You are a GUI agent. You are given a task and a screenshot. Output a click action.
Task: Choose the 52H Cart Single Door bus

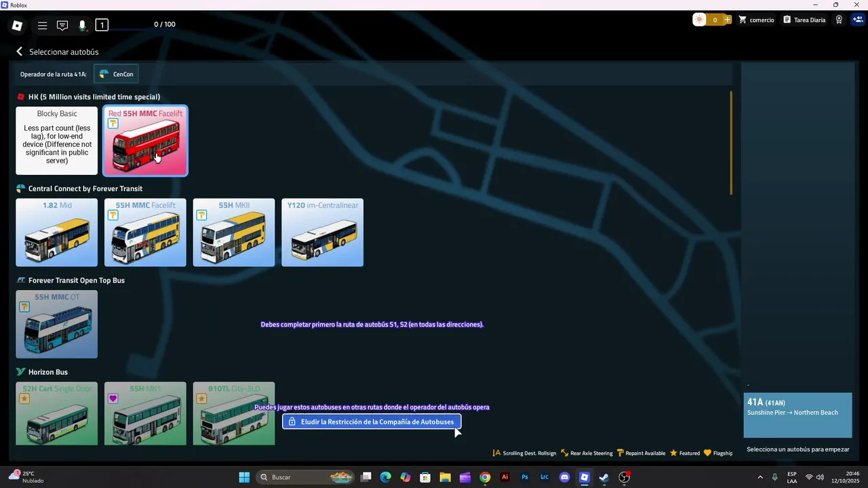tap(57, 413)
